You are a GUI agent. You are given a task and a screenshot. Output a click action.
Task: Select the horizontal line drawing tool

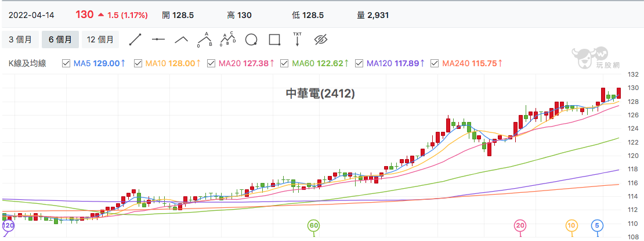(158, 39)
